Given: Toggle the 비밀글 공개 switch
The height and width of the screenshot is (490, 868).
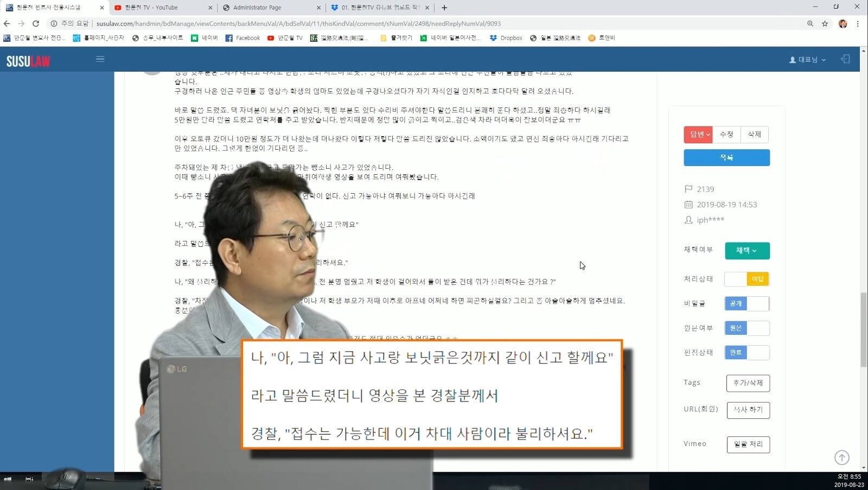Looking at the screenshot, I should point(747,303).
